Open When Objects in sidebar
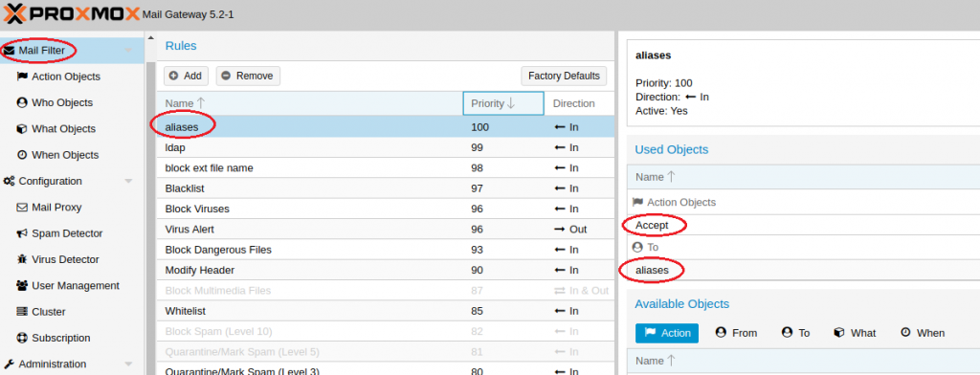 (x=65, y=155)
